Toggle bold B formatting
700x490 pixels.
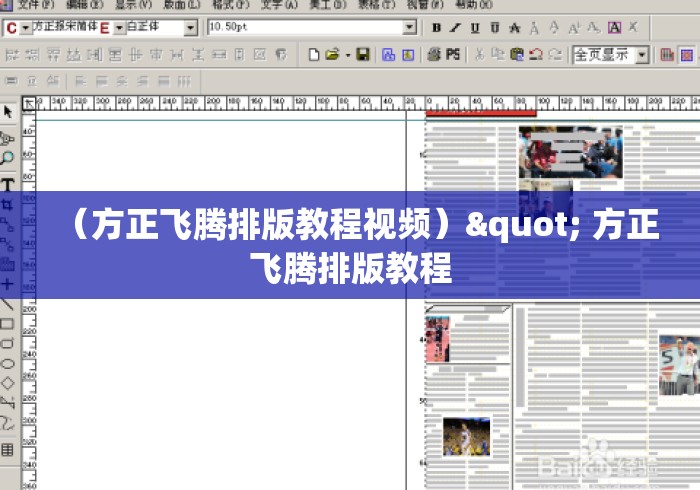[x=437, y=28]
